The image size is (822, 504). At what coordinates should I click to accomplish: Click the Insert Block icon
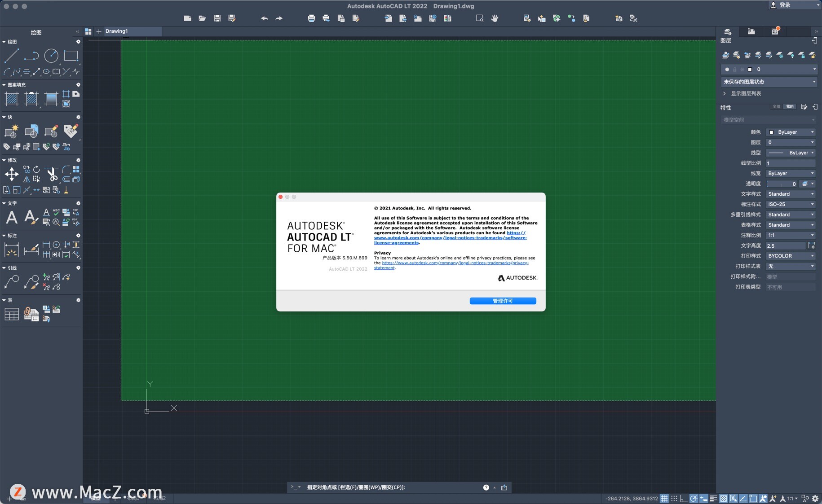click(x=31, y=131)
